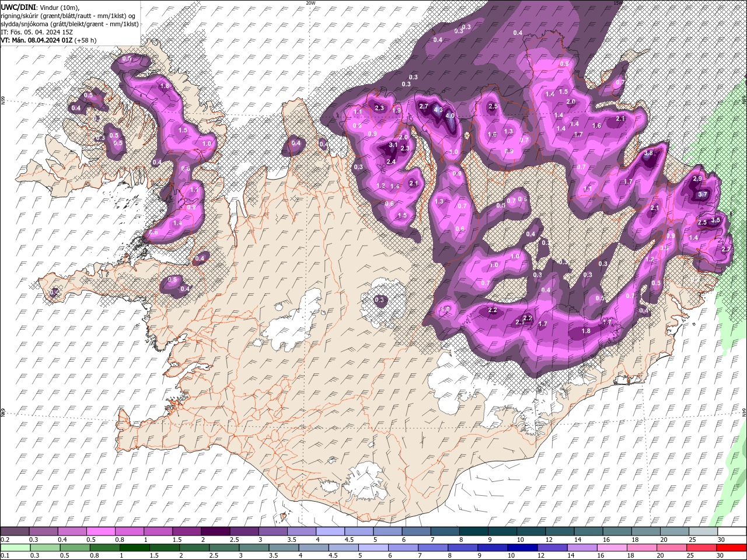Click the 3.8 snowfall value in the east
The width and height of the screenshot is (747, 560).
(x=648, y=153)
